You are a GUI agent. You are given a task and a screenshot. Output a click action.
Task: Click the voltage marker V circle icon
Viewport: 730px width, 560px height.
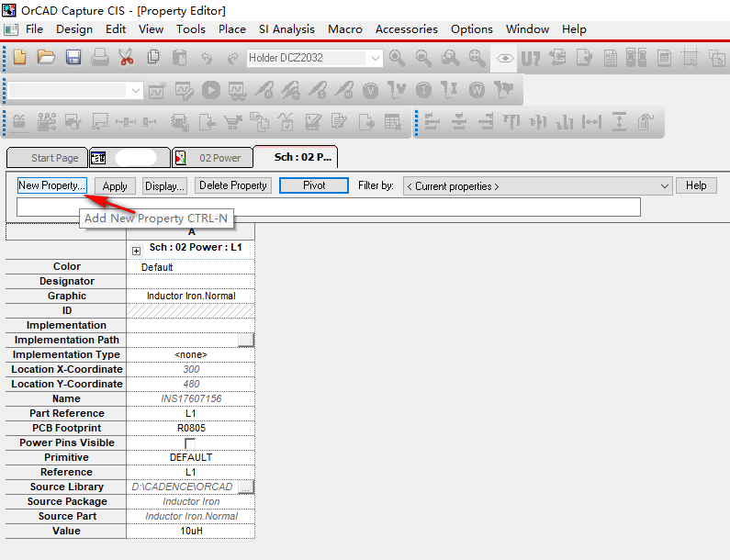(370, 90)
